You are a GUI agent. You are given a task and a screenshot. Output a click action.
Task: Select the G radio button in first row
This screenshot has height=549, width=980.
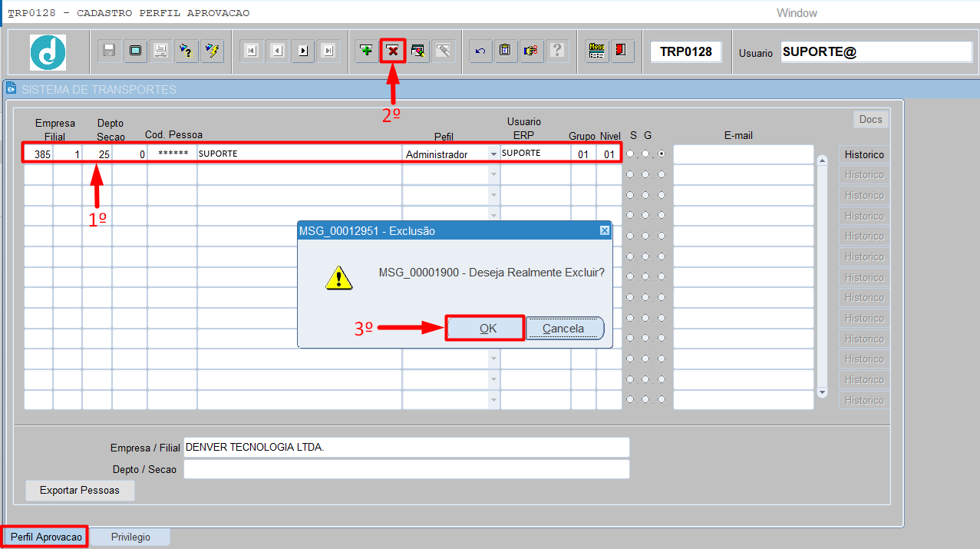coord(645,154)
